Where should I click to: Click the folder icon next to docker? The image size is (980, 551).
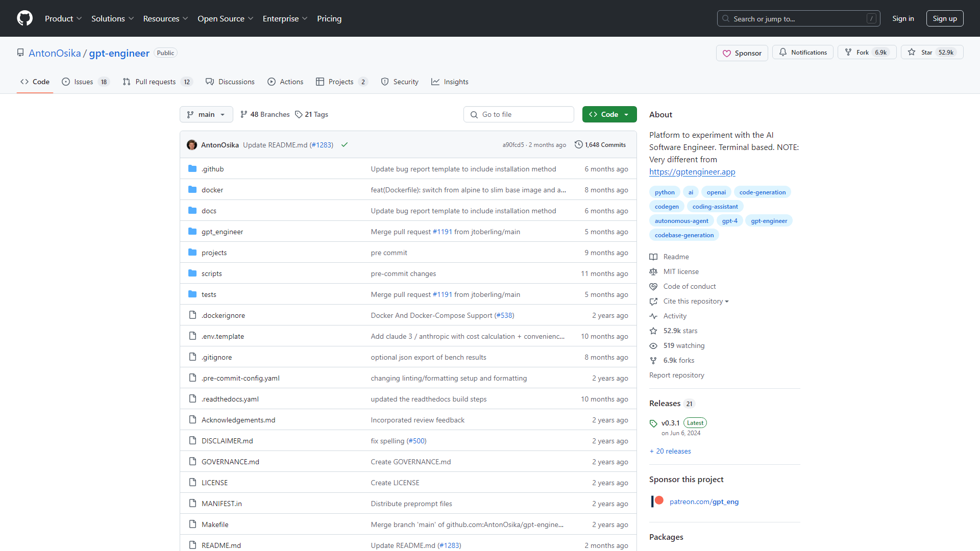point(192,190)
